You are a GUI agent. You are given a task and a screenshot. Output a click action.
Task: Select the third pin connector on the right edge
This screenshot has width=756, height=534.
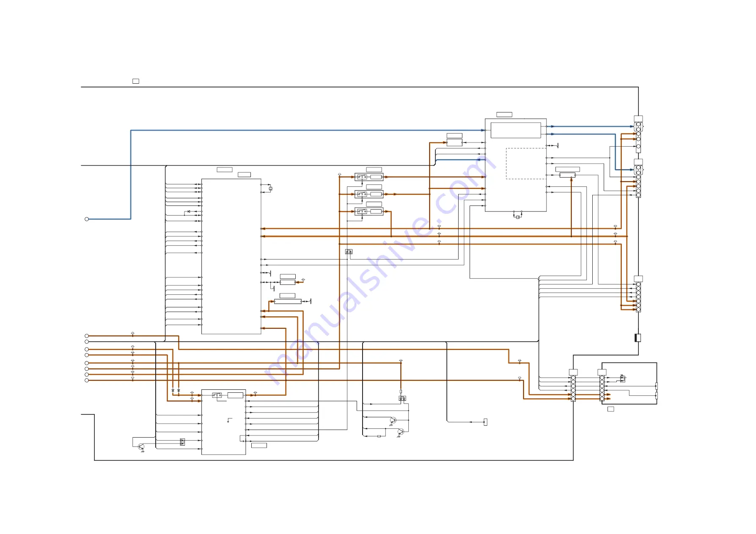point(638,297)
